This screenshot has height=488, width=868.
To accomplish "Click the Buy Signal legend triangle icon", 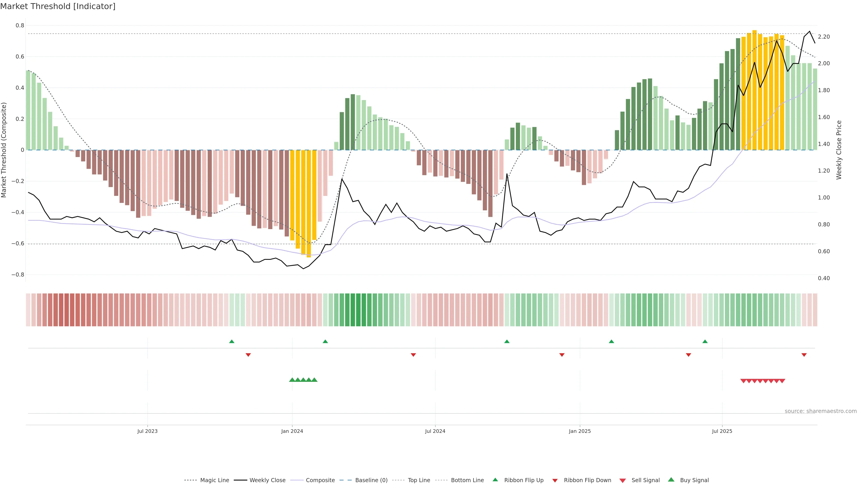I will 671,480.
